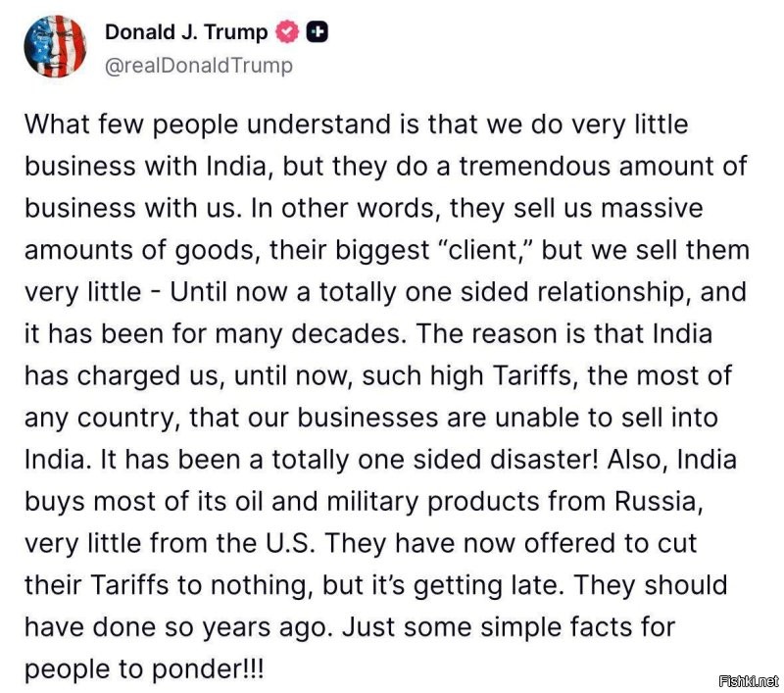
Task: Click the word "massive" in the post
Action: tap(652, 208)
